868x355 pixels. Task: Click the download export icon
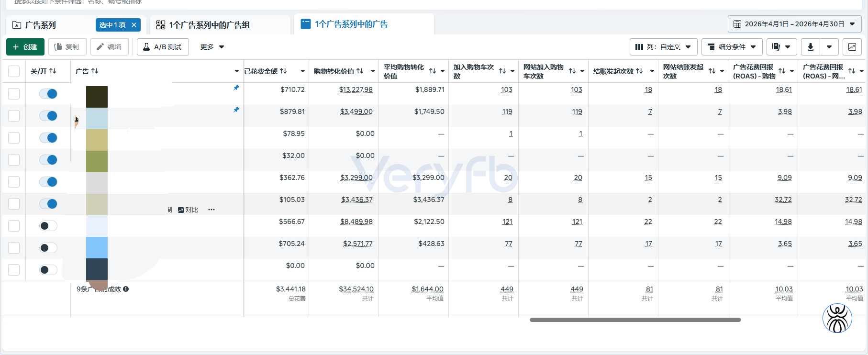tap(811, 47)
